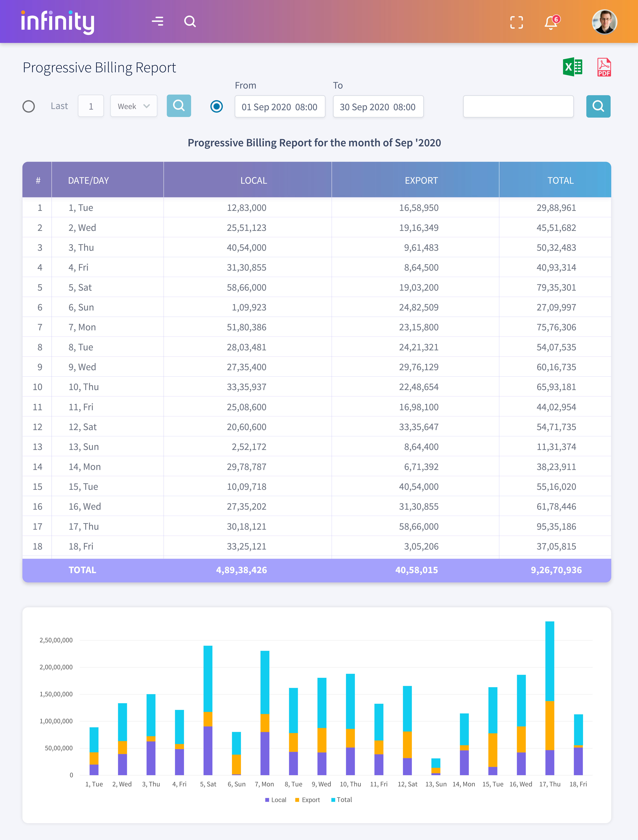Toggle the hamburger menu icon
The image size is (638, 840).
tap(158, 21)
